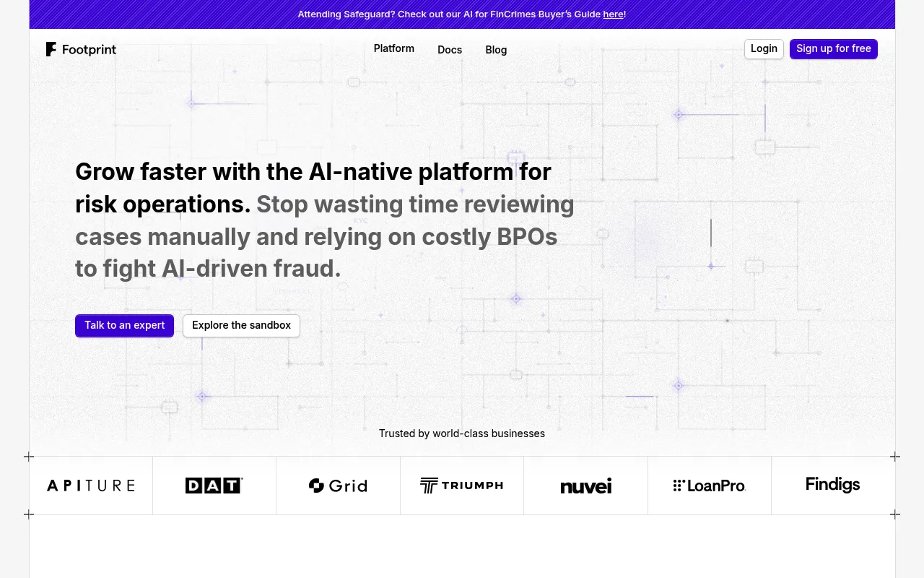Click the nuvei logo
The width and height of the screenshot is (924, 578).
(585, 486)
